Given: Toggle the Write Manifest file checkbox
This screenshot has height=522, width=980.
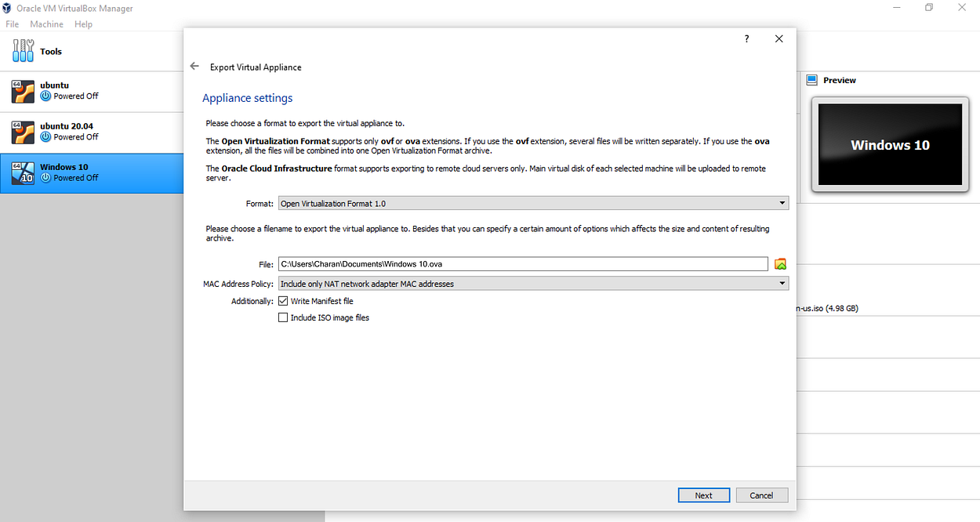Looking at the screenshot, I should click(x=283, y=301).
